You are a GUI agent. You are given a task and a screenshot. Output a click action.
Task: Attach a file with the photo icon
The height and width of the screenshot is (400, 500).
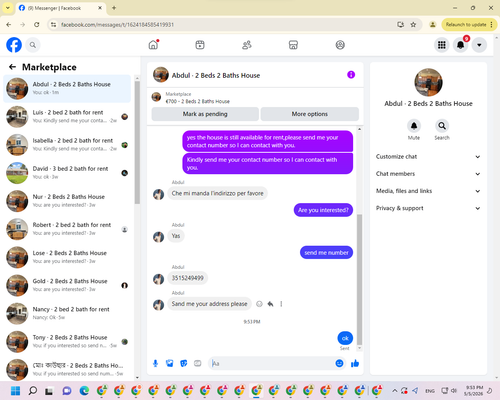(170, 363)
